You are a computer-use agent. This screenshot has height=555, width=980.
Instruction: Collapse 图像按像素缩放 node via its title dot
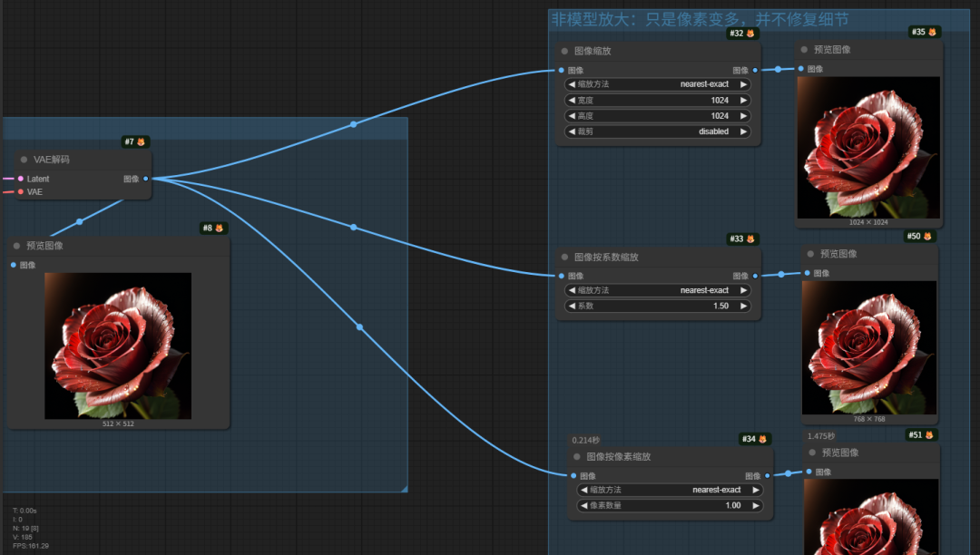pyautogui.click(x=577, y=456)
